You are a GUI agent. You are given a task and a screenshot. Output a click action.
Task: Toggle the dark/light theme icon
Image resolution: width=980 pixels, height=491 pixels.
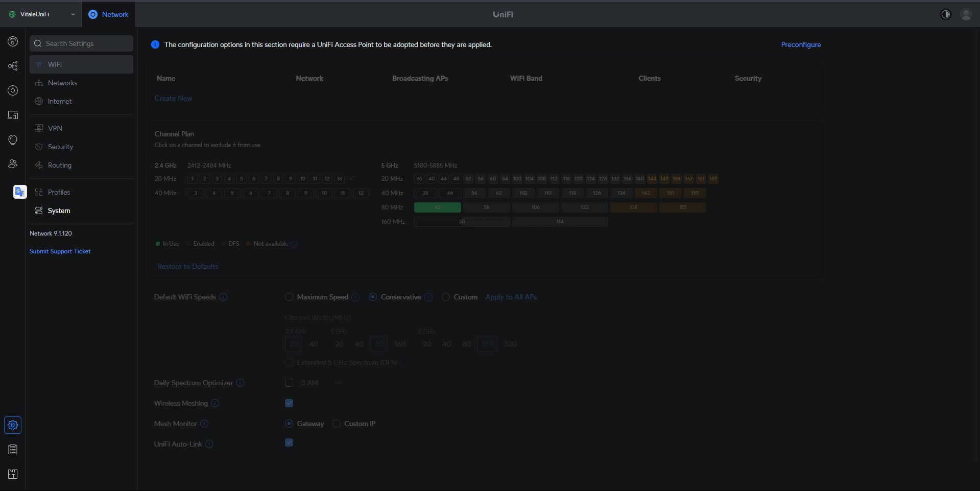coord(946,14)
